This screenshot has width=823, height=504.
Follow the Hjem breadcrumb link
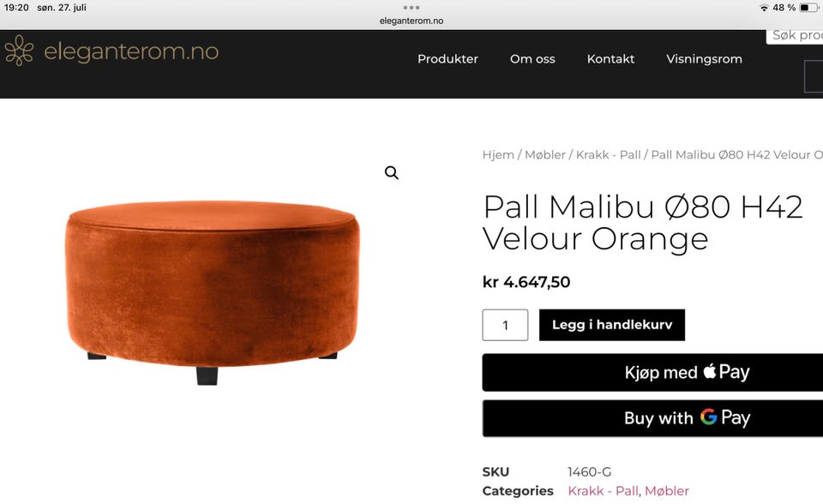pos(498,155)
